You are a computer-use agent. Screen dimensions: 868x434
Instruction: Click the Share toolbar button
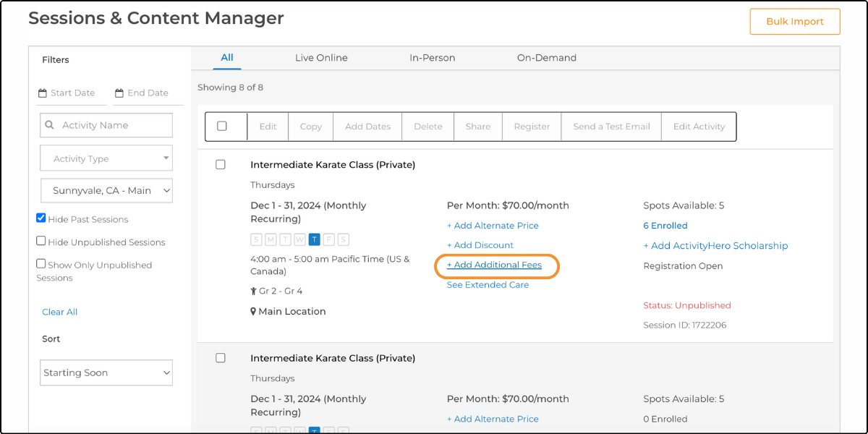point(478,127)
